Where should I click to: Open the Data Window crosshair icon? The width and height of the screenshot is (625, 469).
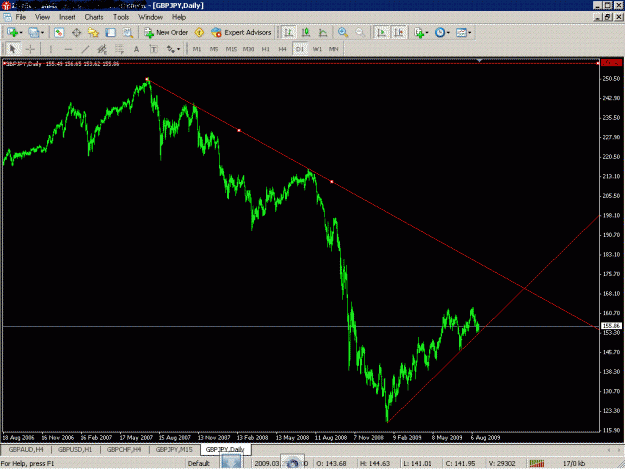[76, 32]
